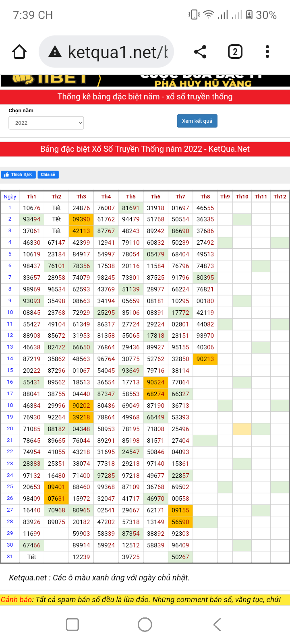
Task: Click orange cell 90202
Action: click(x=81, y=406)
